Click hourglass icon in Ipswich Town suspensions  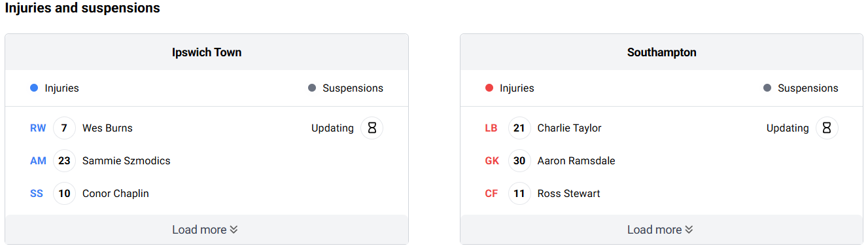[x=372, y=128]
